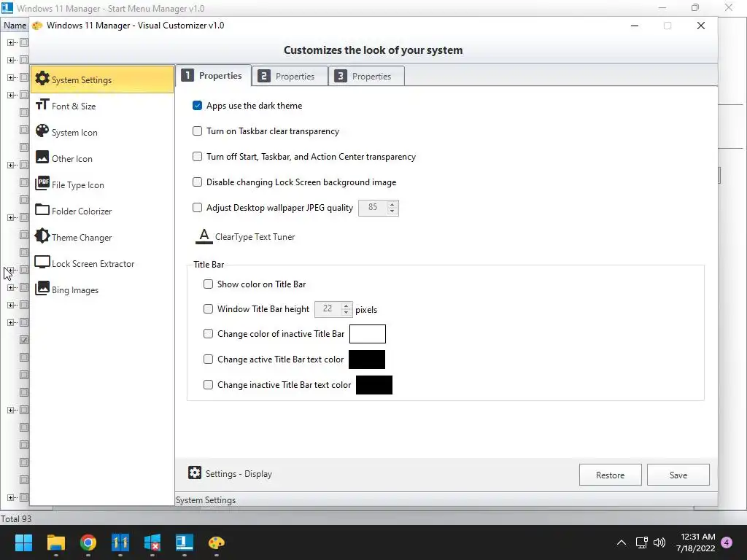Click the Restore button
The width and height of the screenshot is (747, 560).
coord(611,475)
